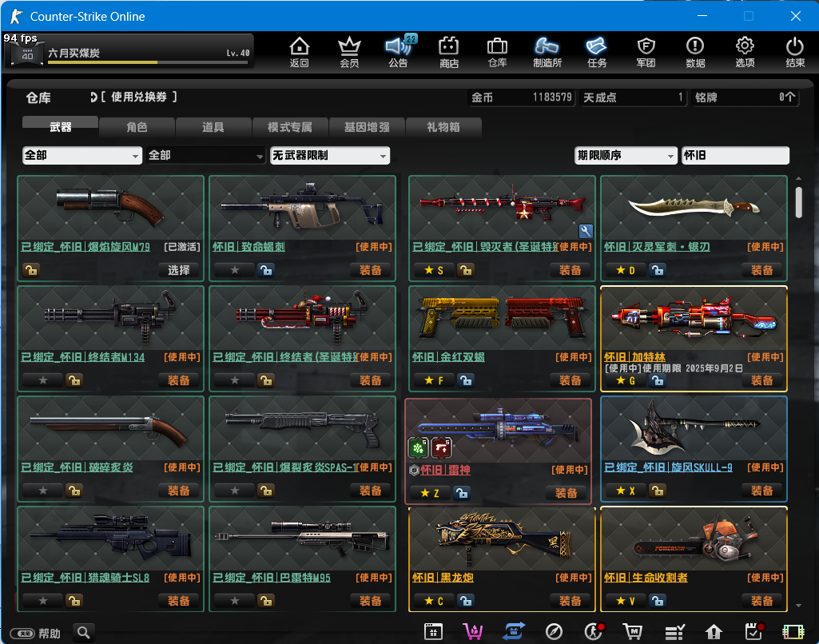Open the calendar check icon with red dot
The image size is (819, 644).
click(753, 632)
